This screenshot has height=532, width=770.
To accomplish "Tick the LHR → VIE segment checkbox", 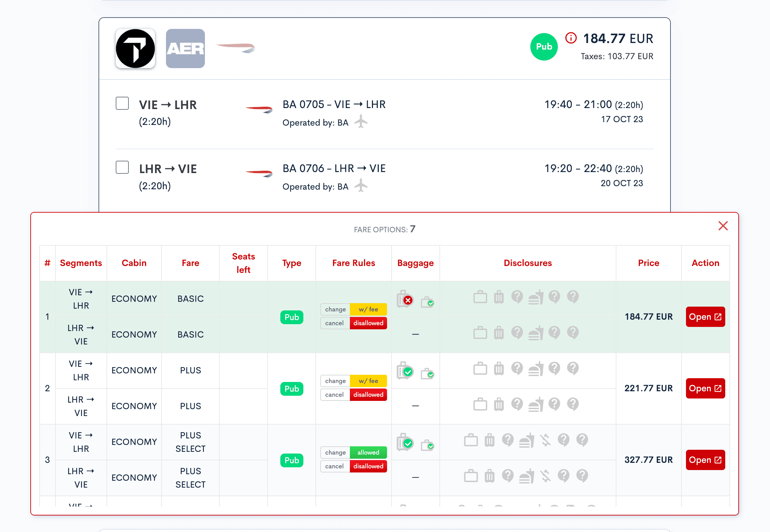I will [x=122, y=167].
